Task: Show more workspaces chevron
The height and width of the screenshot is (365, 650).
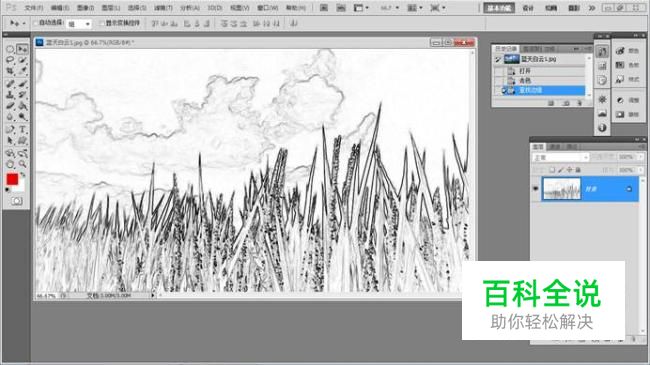Action: pos(592,7)
